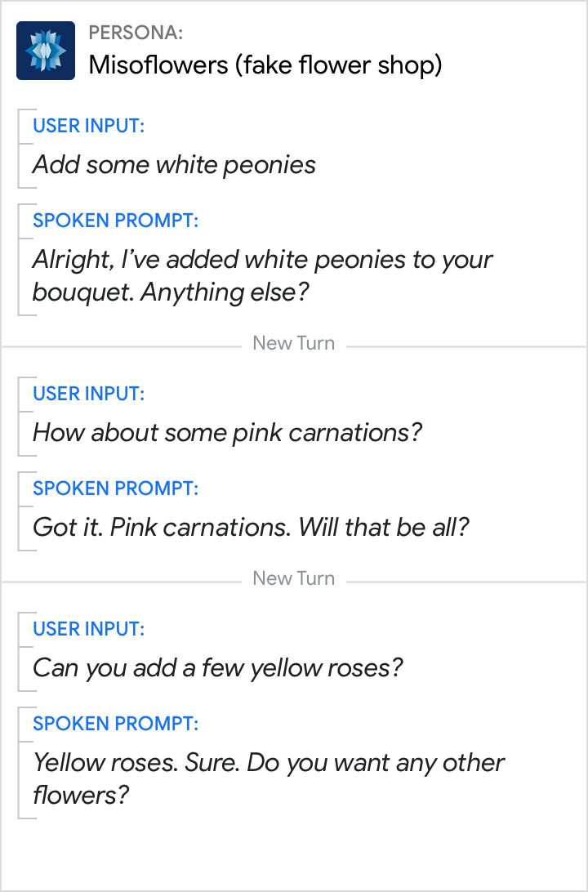
Task: Select 'Got it. Pink carnations' prompt text
Action: 251,527
